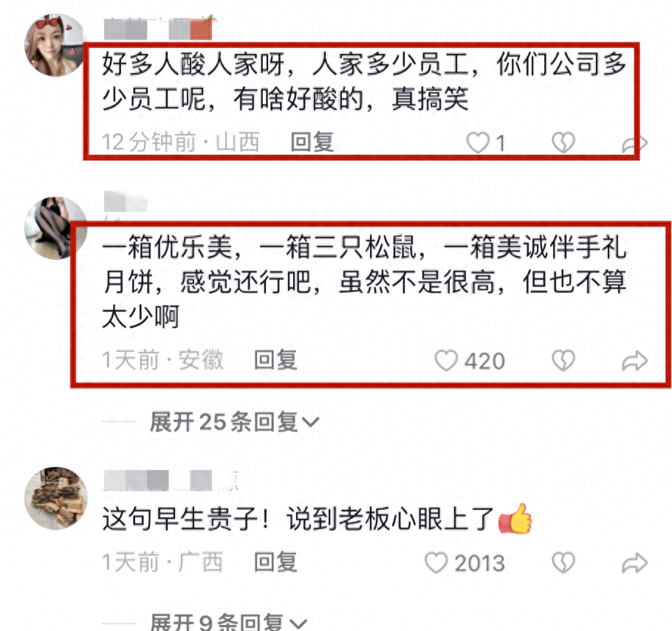
Task: Expand 展开9条回复 replies
Action: pos(228,622)
